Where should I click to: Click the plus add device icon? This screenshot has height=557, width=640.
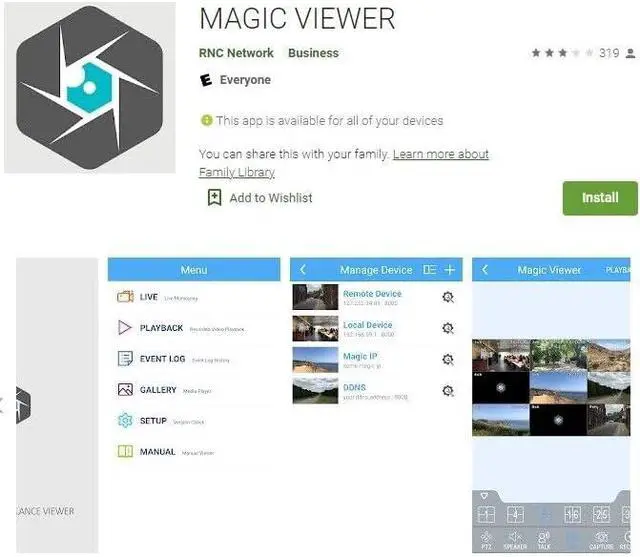pyautogui.click(x=449, y=270)
